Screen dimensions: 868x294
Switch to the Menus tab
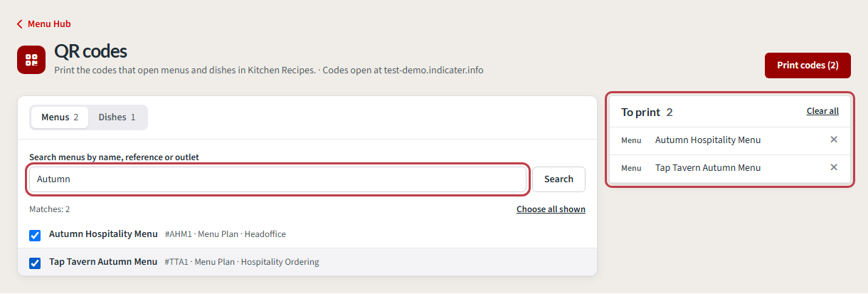[x=60, y=117]
